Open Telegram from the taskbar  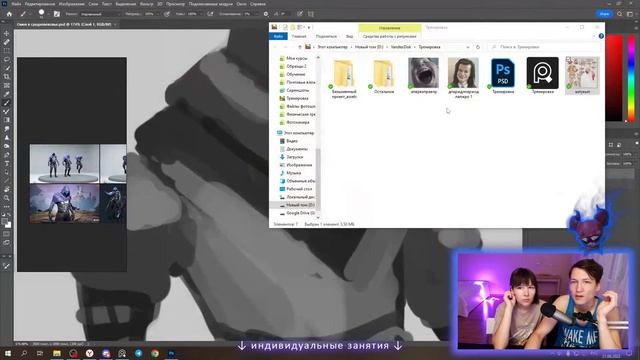click(138, 353)
